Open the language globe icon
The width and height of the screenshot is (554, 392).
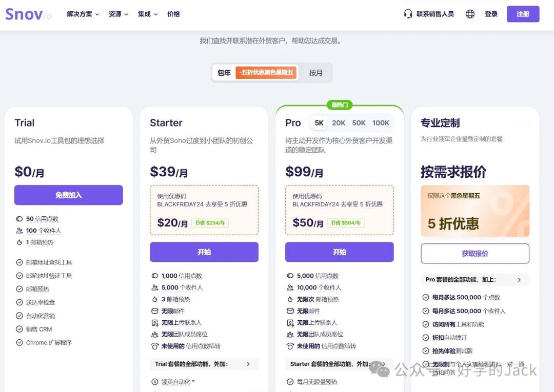(470, 14)
